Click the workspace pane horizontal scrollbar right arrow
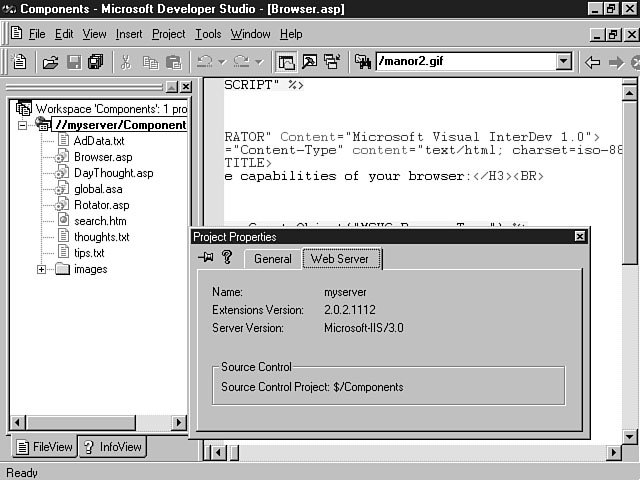640x480 pixels. point(179,423)
